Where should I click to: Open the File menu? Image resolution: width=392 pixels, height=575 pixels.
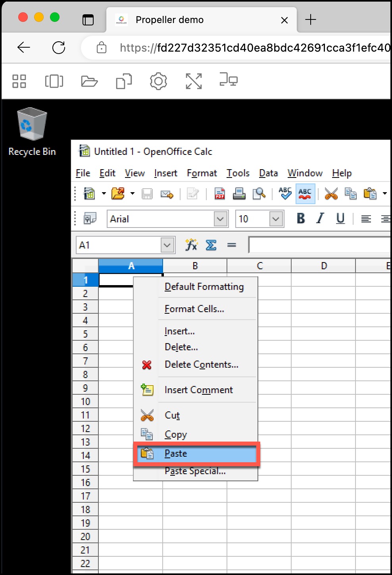point(83,173)
